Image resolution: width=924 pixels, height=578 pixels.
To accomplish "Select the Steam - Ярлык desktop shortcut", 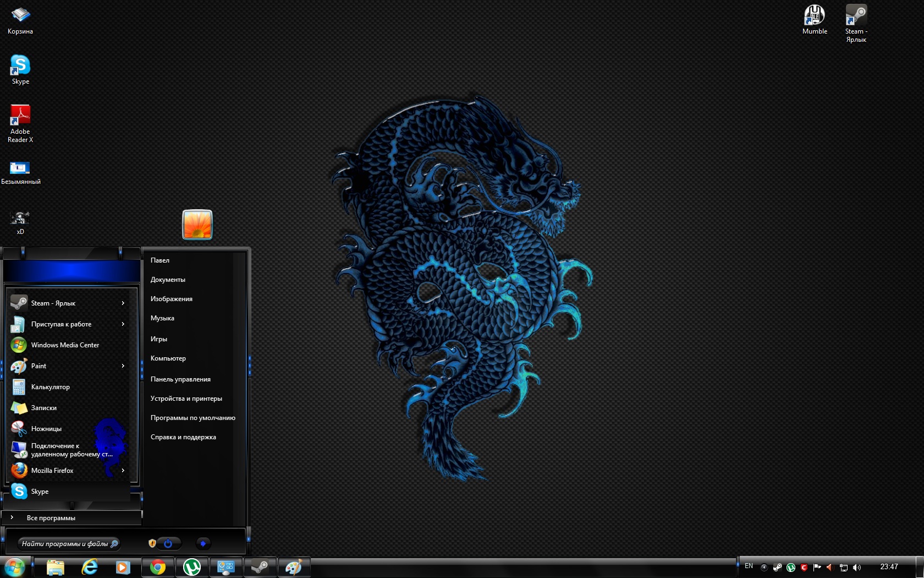I will tap(856, 24).
